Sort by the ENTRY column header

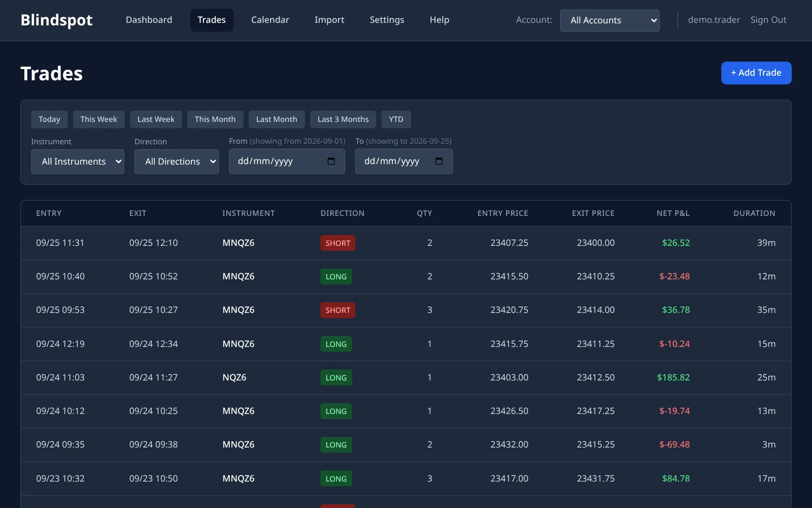49,213
